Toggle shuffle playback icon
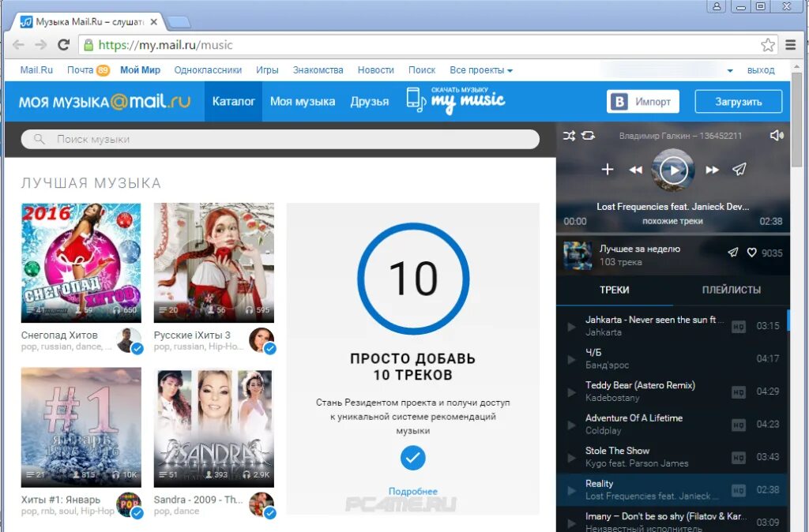The width and height of the screenshot is (809, 532). (x=569, y=136)
